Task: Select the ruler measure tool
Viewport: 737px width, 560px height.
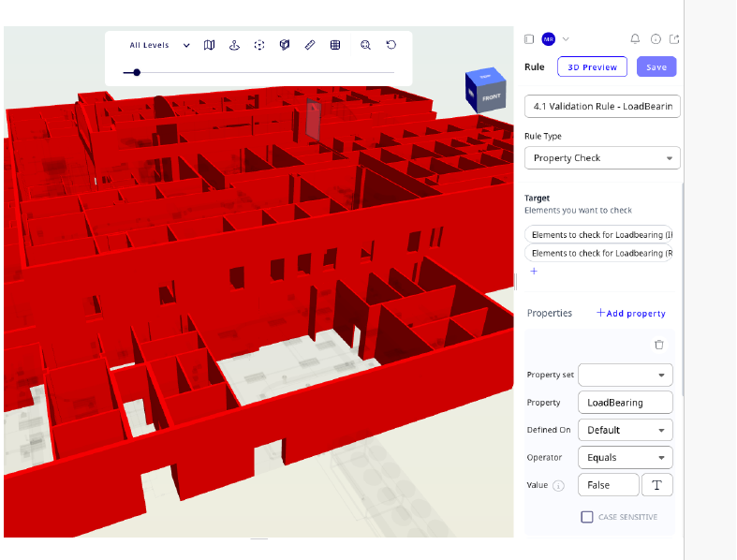Action: tap(310, 45)
